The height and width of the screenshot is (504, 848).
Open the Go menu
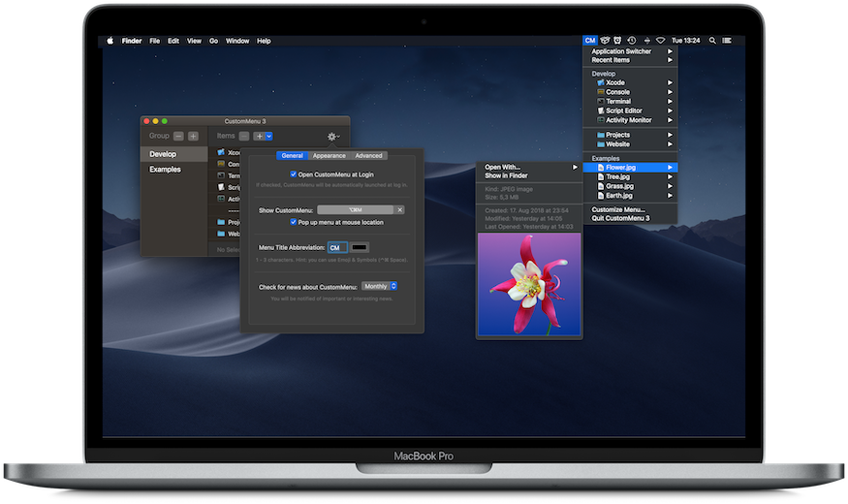point(213,41)
